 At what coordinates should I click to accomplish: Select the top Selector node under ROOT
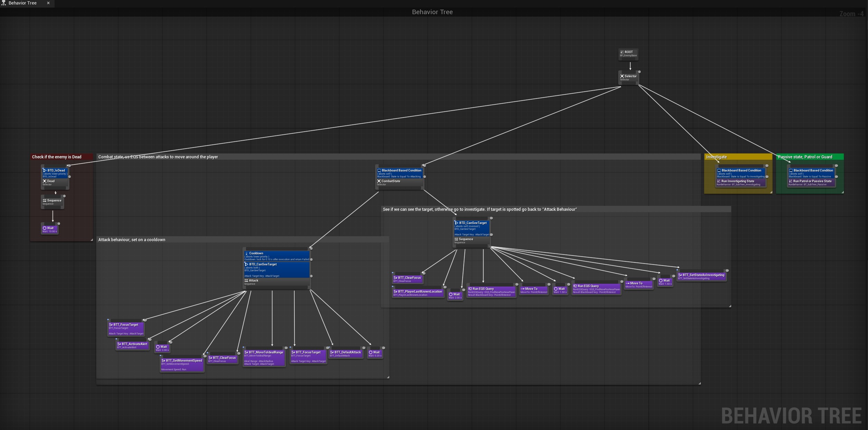coord(628,77)
